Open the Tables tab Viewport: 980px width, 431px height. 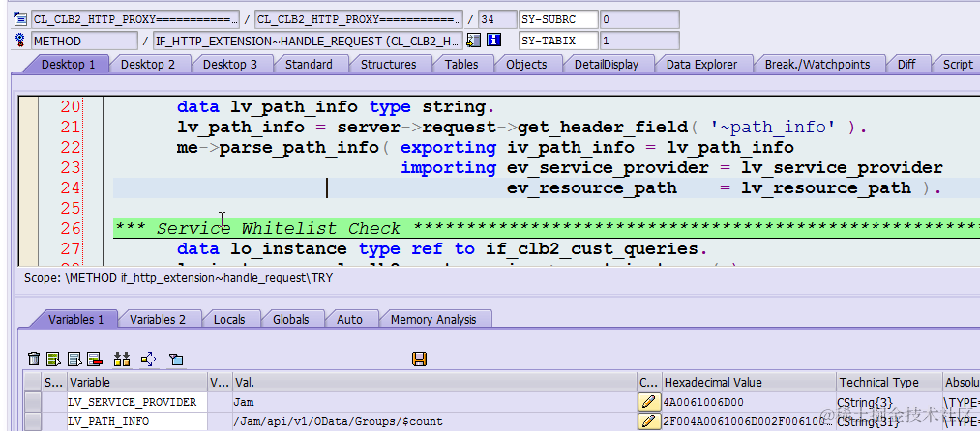(x=461, y=65)
